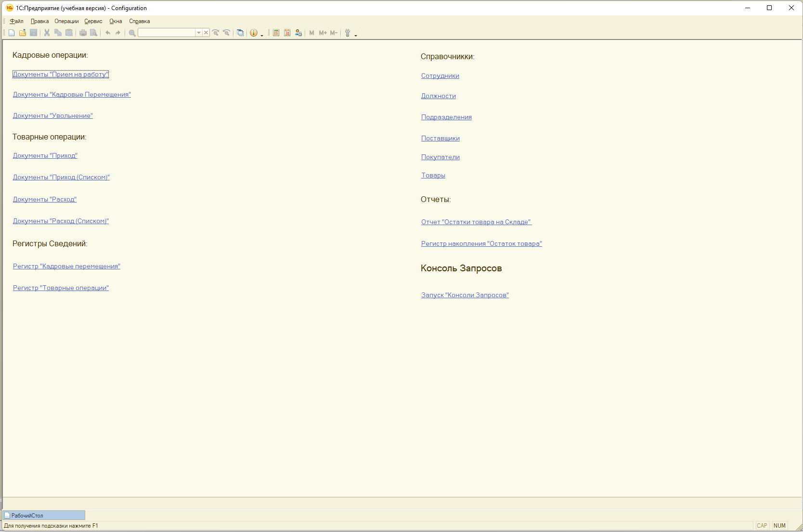This screenshot has height=532, width=803.
Task: Open Отчет "Остатки товара на Складе"
Action: 476,222
